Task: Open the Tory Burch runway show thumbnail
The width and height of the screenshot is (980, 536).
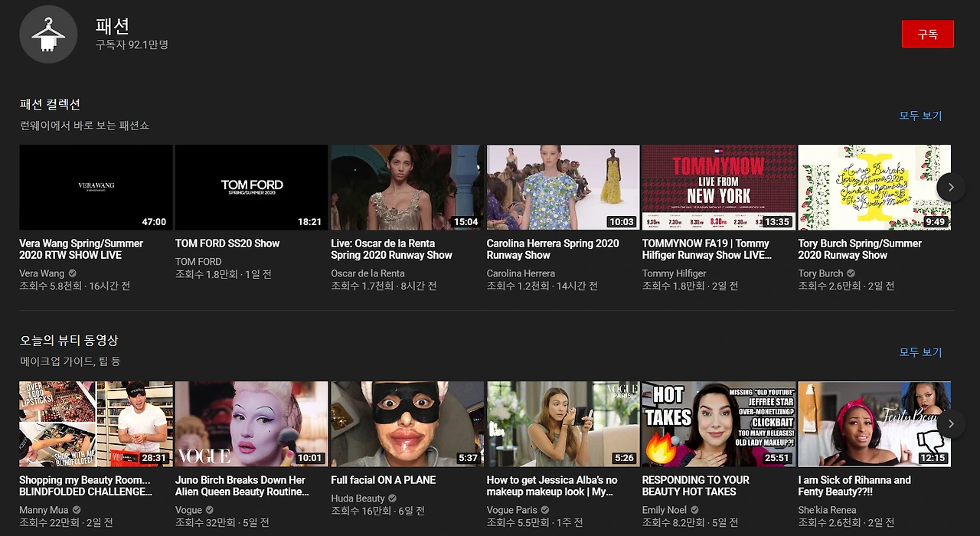Action: click(x=874, y=188)
